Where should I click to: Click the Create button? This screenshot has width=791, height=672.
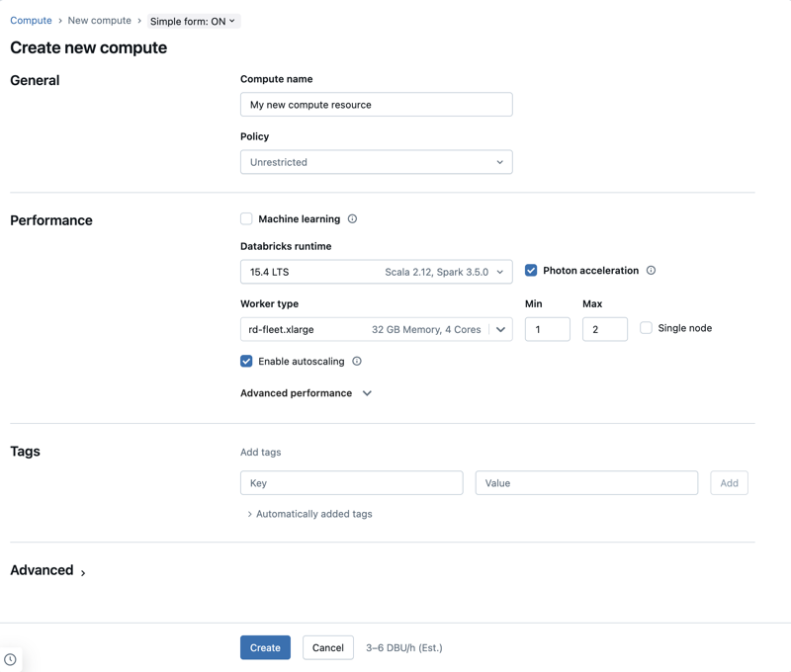tap(265, 647)
